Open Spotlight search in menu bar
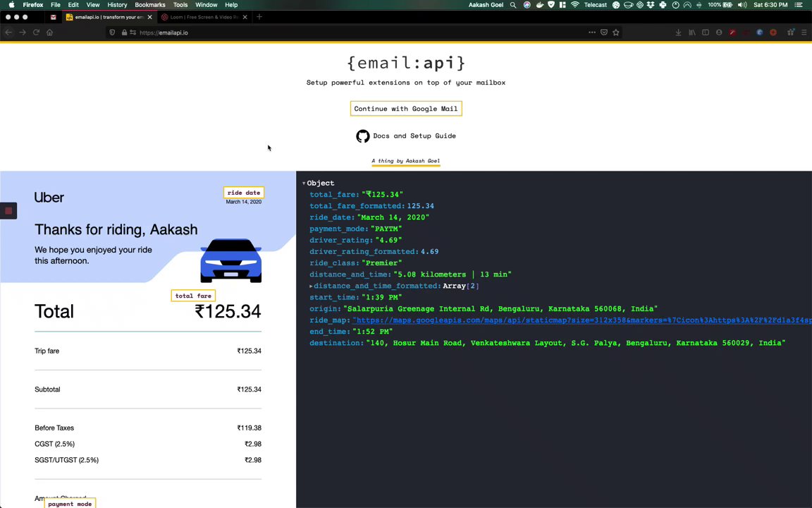 tap(513, 5)
